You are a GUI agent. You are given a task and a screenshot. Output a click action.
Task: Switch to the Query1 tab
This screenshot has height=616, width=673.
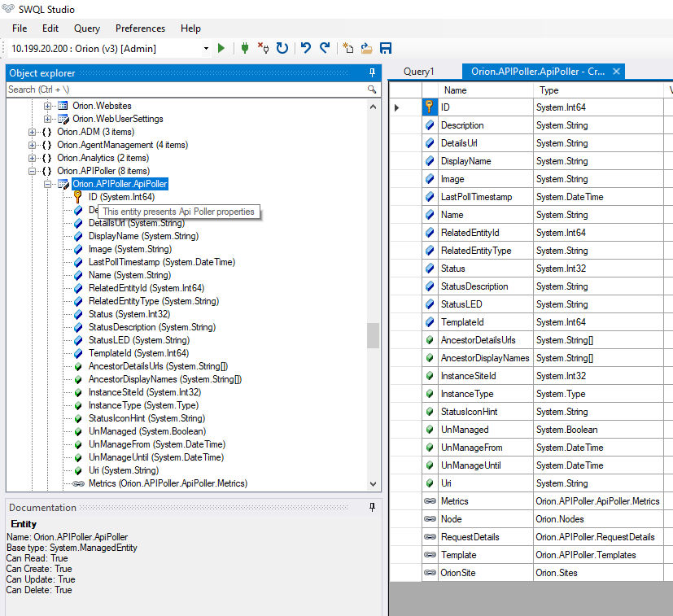[419, 72]
